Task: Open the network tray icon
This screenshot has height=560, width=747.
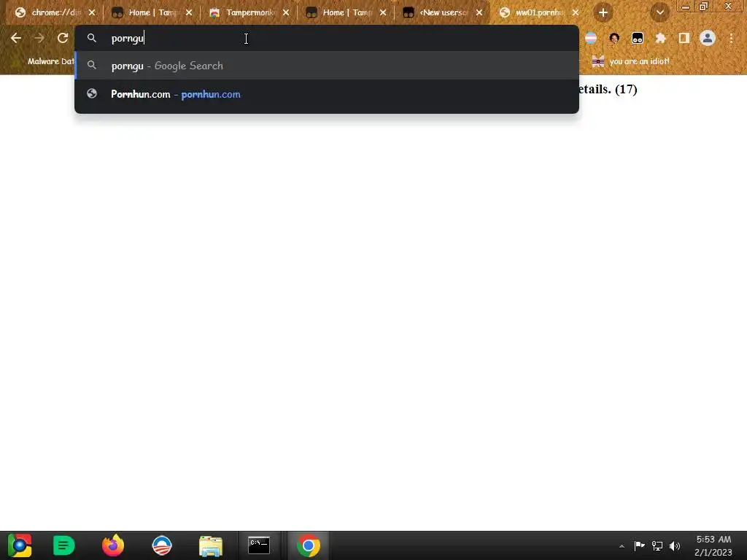Action: [x=657, y=545]
